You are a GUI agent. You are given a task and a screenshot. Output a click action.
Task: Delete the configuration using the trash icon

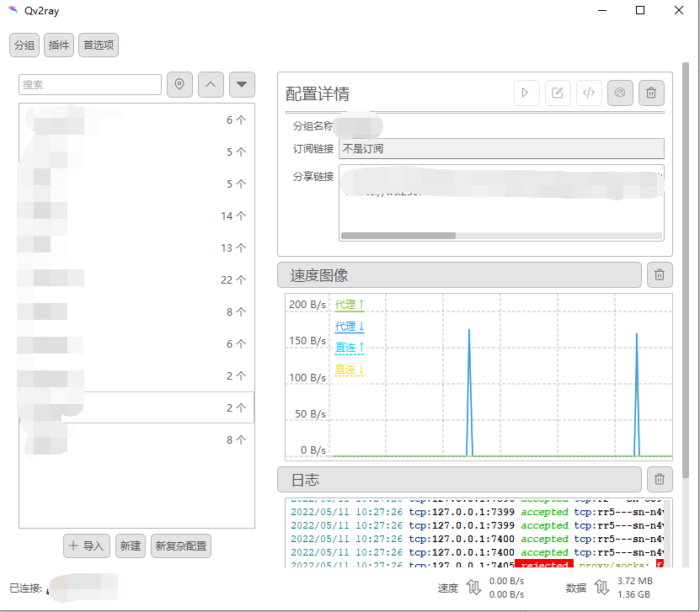pos(651,93)
